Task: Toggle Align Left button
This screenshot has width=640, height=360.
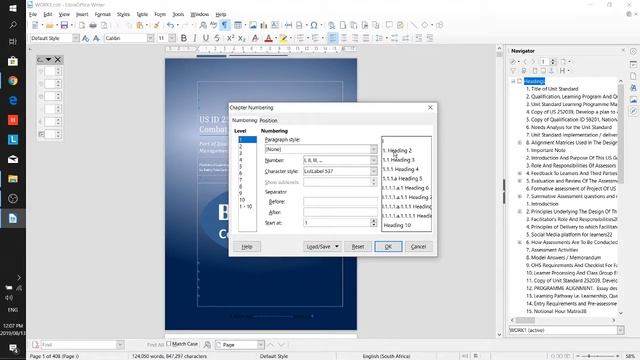Action: pyautogui.click(x=333, y=38)
